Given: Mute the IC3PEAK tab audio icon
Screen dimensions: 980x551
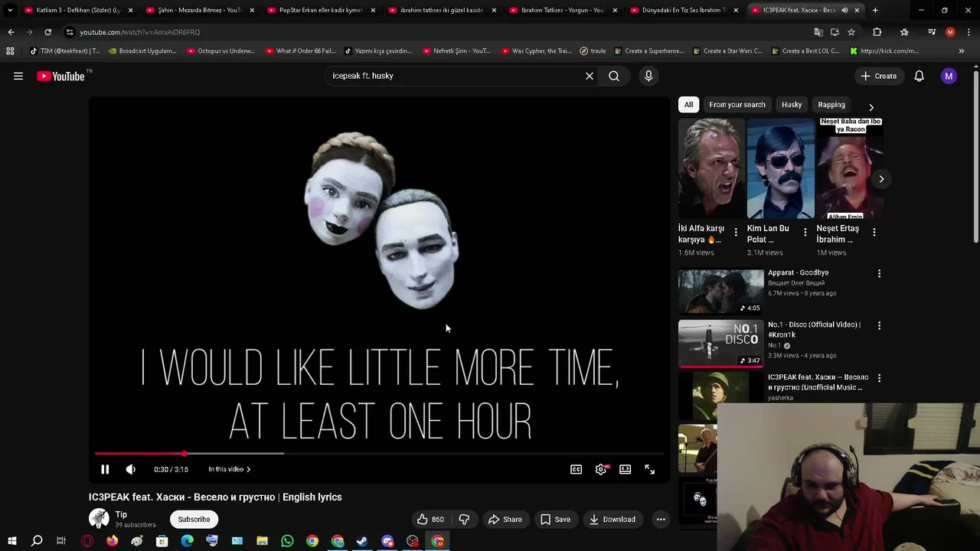Looking at the screenshot, I should 844,10.
